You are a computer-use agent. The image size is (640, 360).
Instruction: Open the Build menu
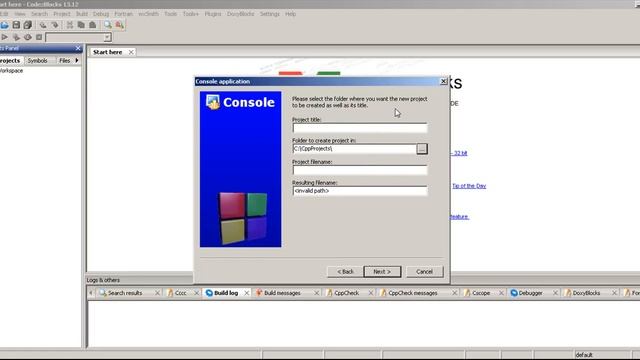(82, 14)
